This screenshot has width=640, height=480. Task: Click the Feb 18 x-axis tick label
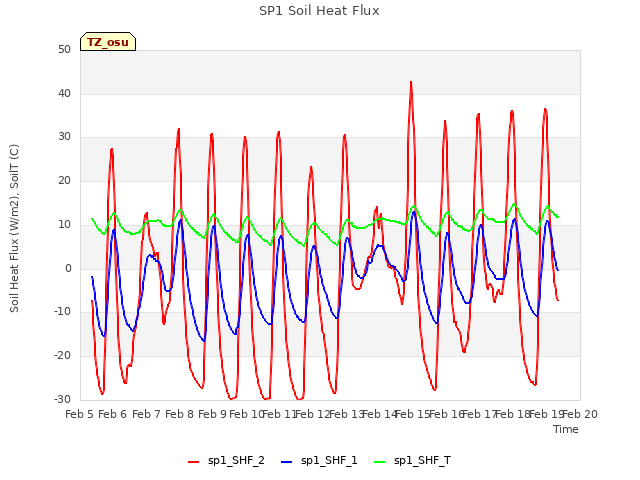(x=513, y=414)
